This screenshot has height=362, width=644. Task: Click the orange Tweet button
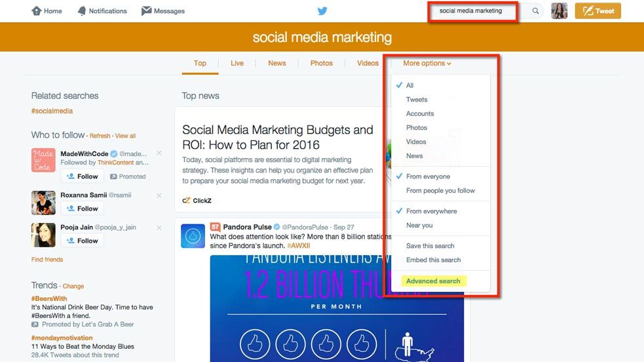[597, 11]
